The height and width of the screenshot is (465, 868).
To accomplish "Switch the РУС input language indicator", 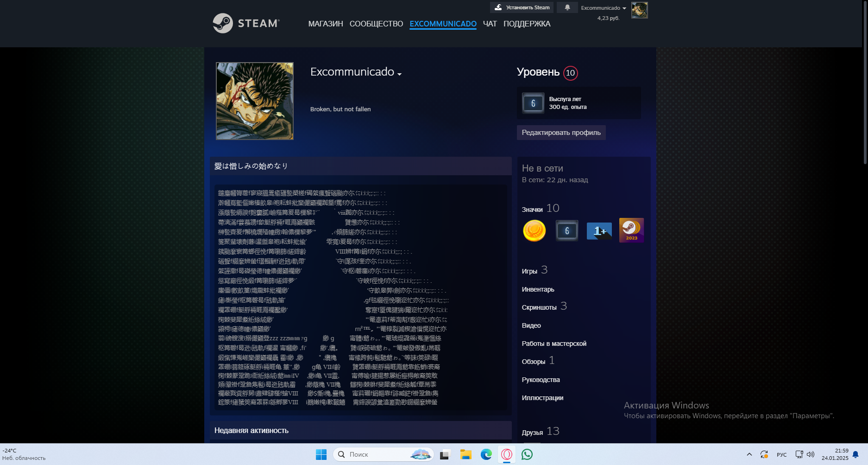I will [x=781, y=455].
